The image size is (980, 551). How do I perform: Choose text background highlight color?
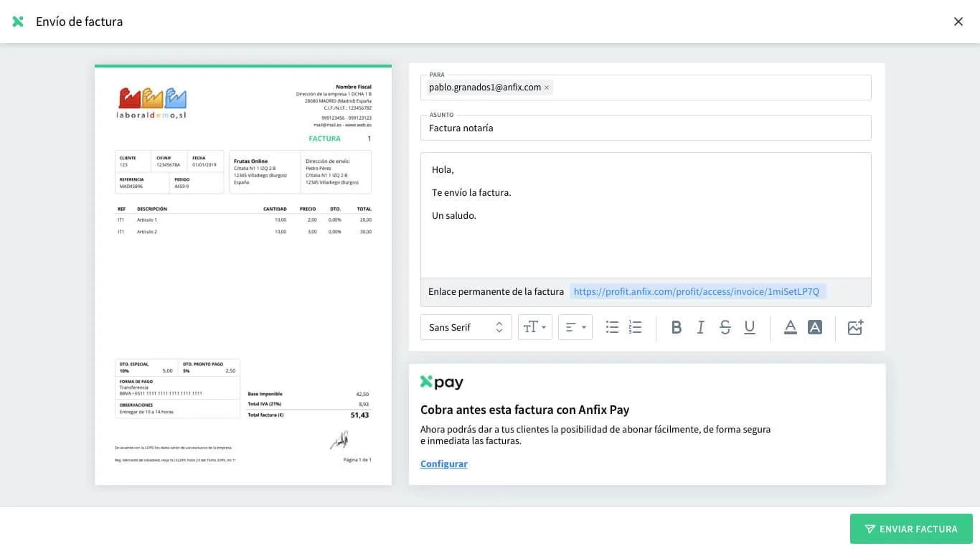[x=815, y=327]
